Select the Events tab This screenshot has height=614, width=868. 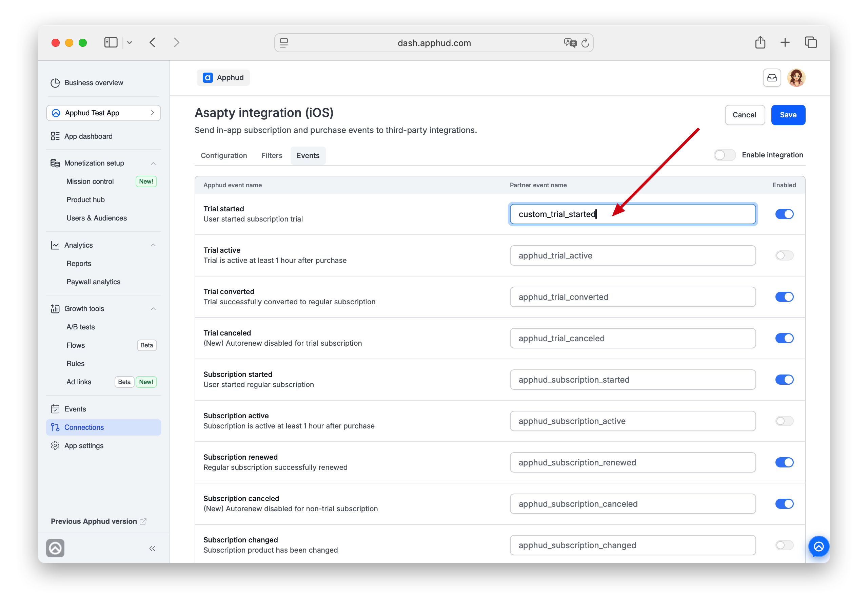coord(308,155)
